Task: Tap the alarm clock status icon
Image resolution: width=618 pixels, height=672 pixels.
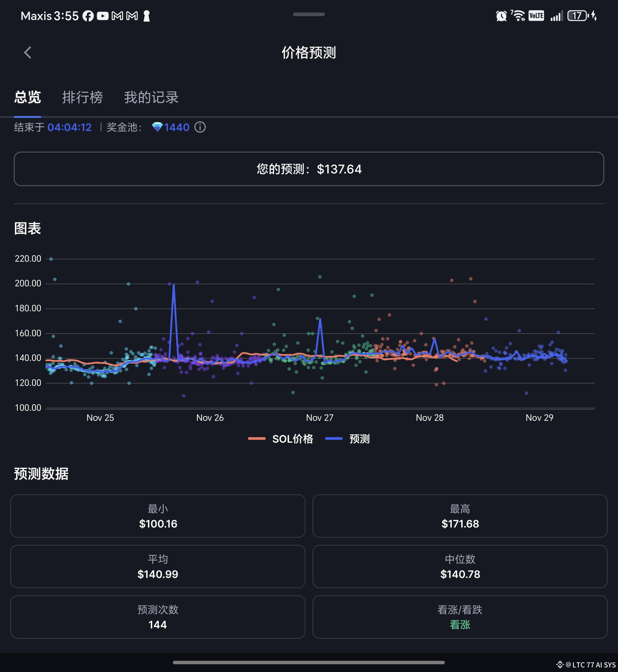Action: (501, 16)
